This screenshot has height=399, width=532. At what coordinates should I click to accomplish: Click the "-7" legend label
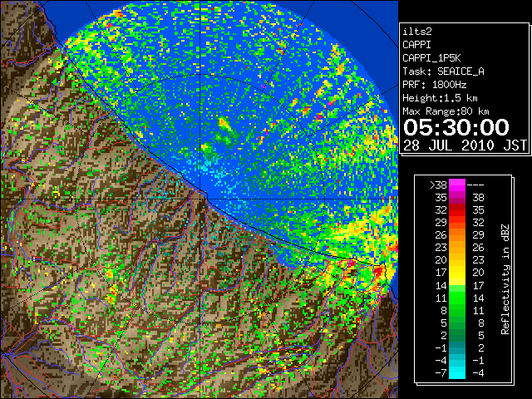tap(441, 373)
